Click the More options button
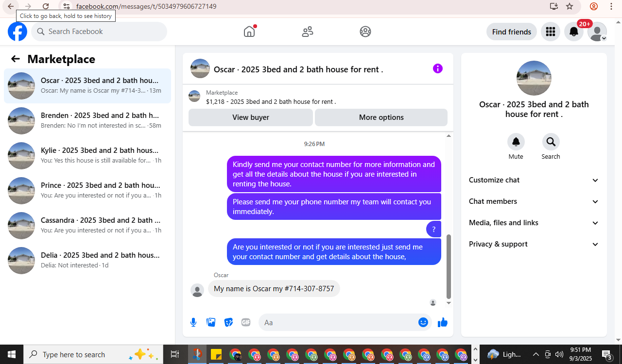This screenshot has width=622, height=364. (381, 117)
